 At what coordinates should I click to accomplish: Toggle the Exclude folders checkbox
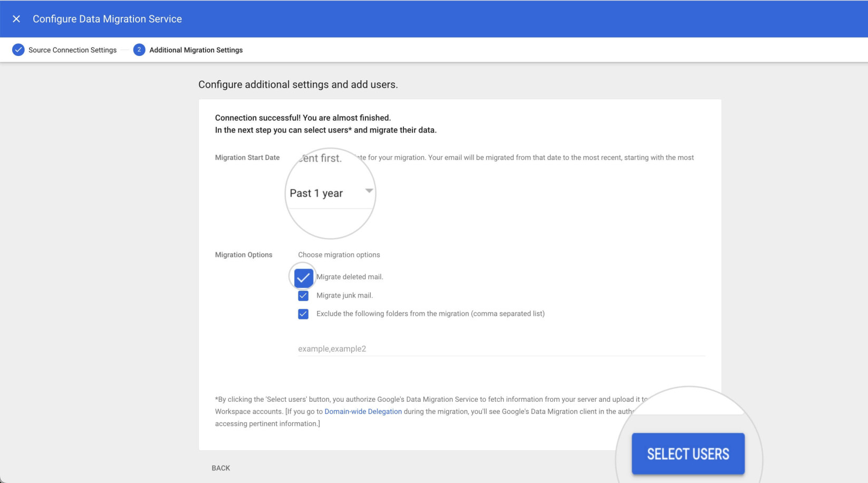pyautogui.click(x=303, y=313)
